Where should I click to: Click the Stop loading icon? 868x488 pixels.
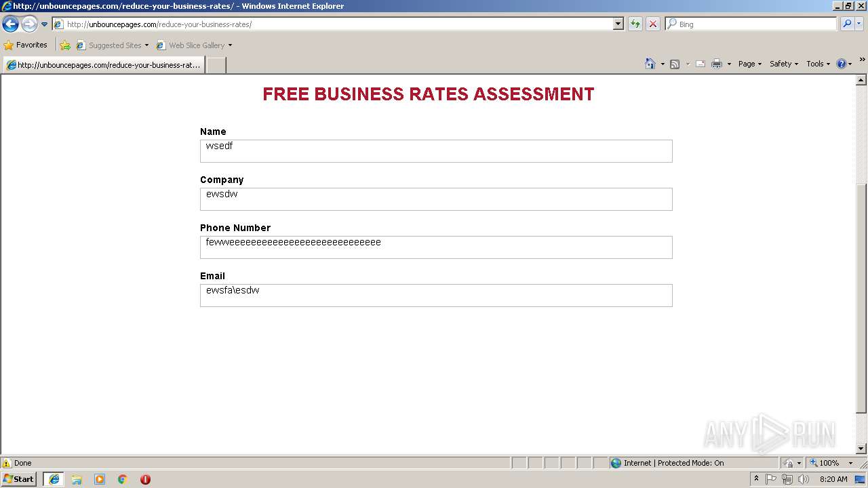[x=653, y=24]
